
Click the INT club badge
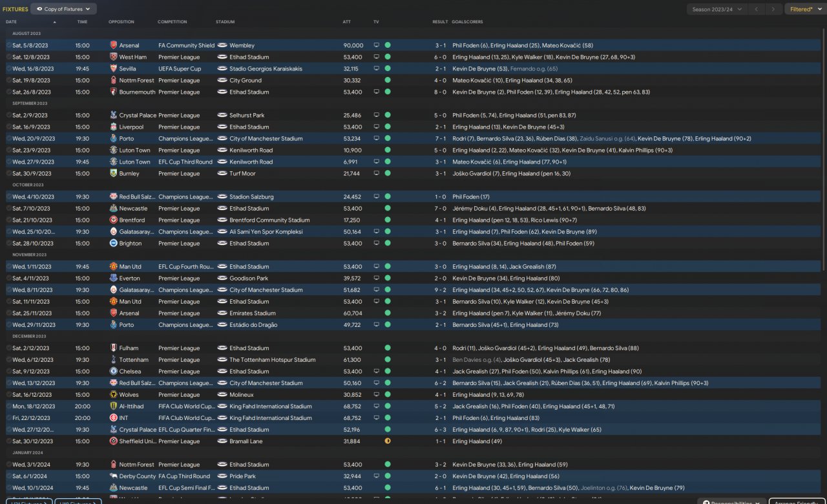pyautogui.click(x=114, y=418)
